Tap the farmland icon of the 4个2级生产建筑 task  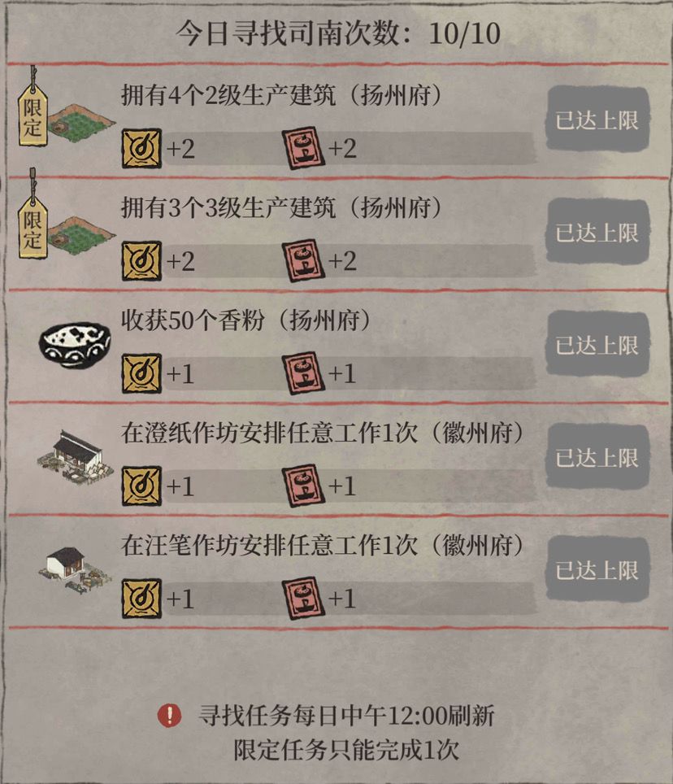pos(81,123)
